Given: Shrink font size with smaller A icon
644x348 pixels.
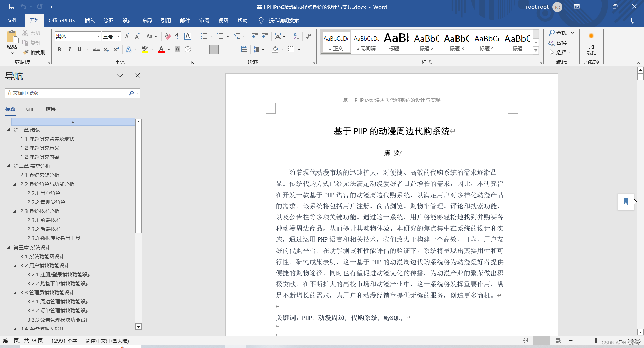Looking at the screenshot, I should click(x=137, y=36).
